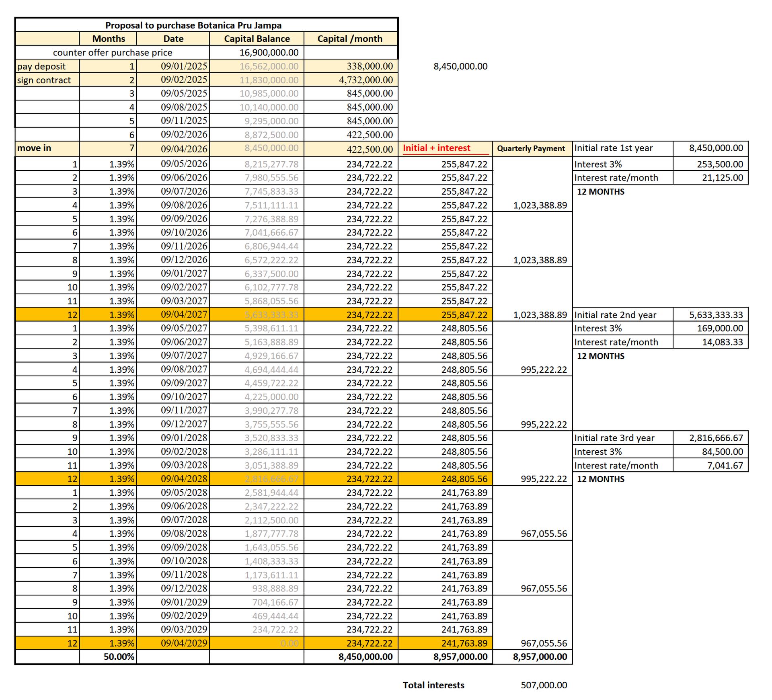The height and width of the screenshot is (700, 772).
Task: Select the 'Capital Balance' column header
Action: coord(257,39)
